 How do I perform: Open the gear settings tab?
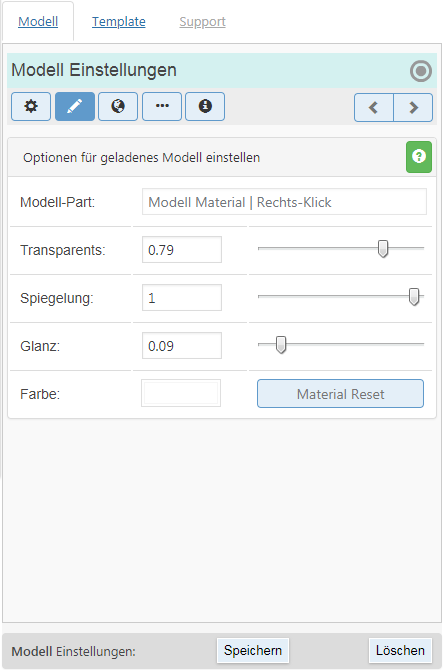(31, 106)
